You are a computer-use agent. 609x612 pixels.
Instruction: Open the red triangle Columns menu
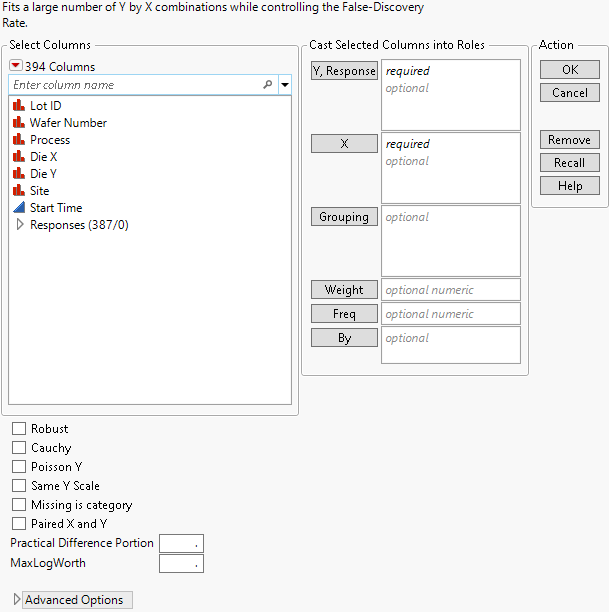click(15, 67)
